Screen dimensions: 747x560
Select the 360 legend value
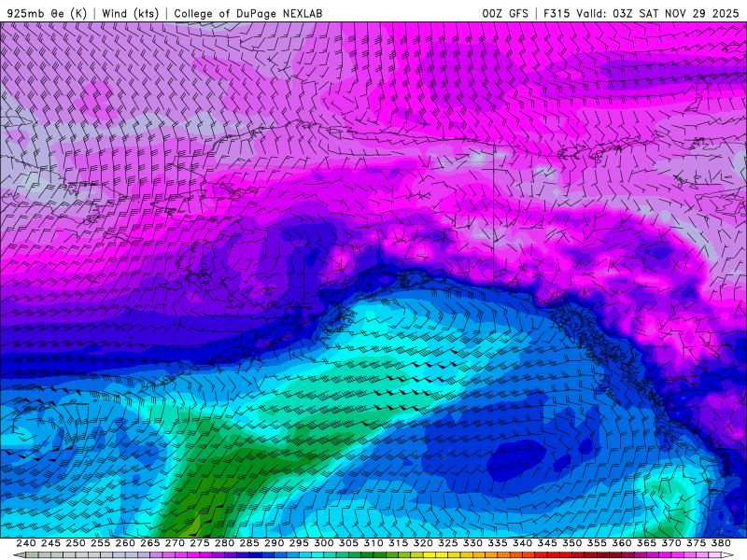[x=621, y=543]
